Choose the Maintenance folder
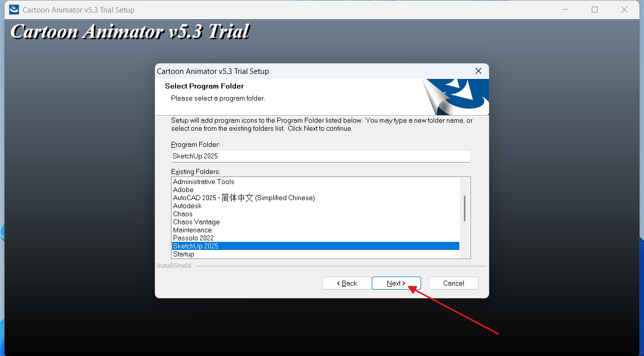This screenshot has height=356, width=644. coord(315,230)
